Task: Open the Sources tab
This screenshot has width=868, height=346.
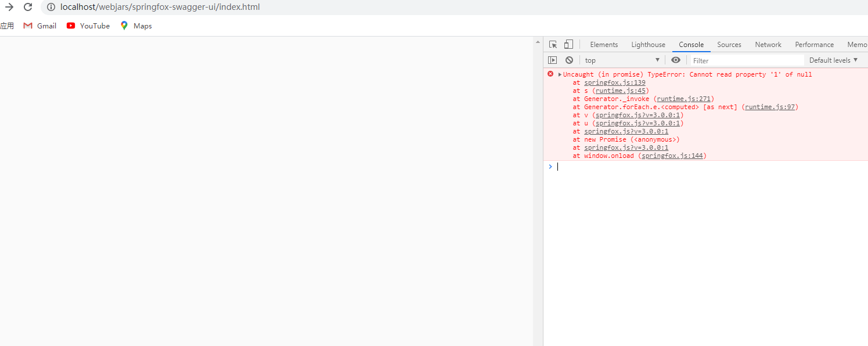Action: [729, 45]
